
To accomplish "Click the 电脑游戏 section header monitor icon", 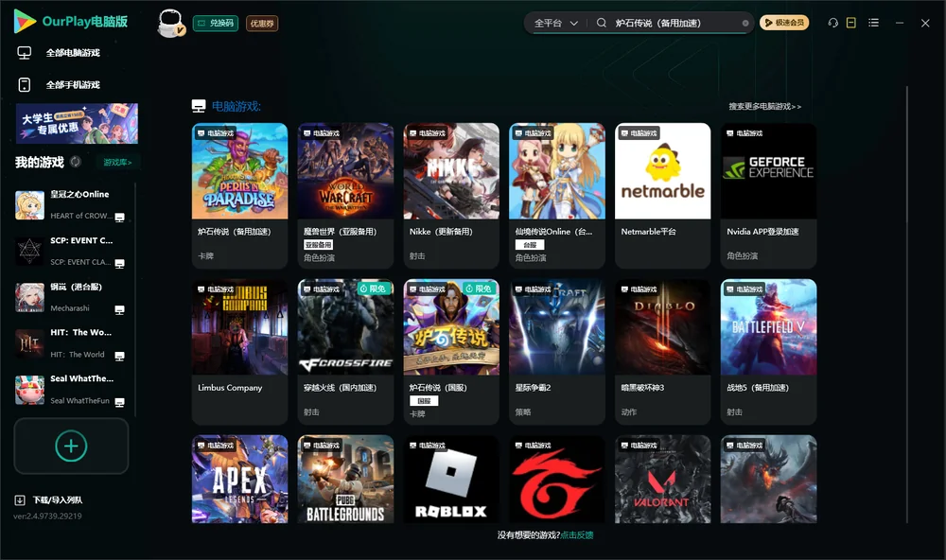I will click(x=199, y=106).
